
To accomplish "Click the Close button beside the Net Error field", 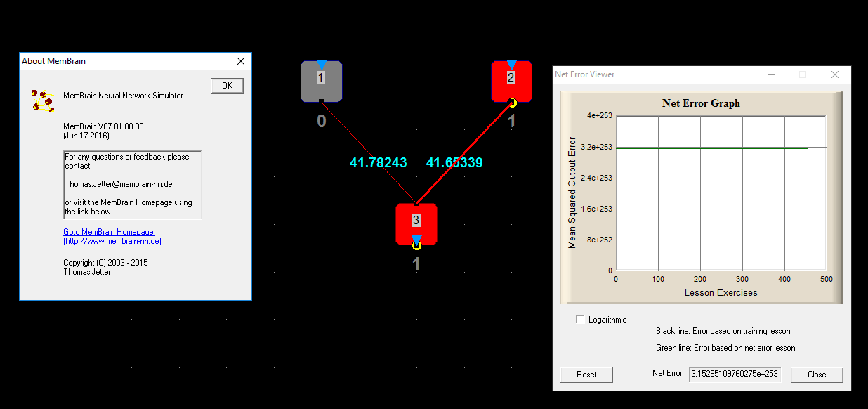I will (816, 375).
